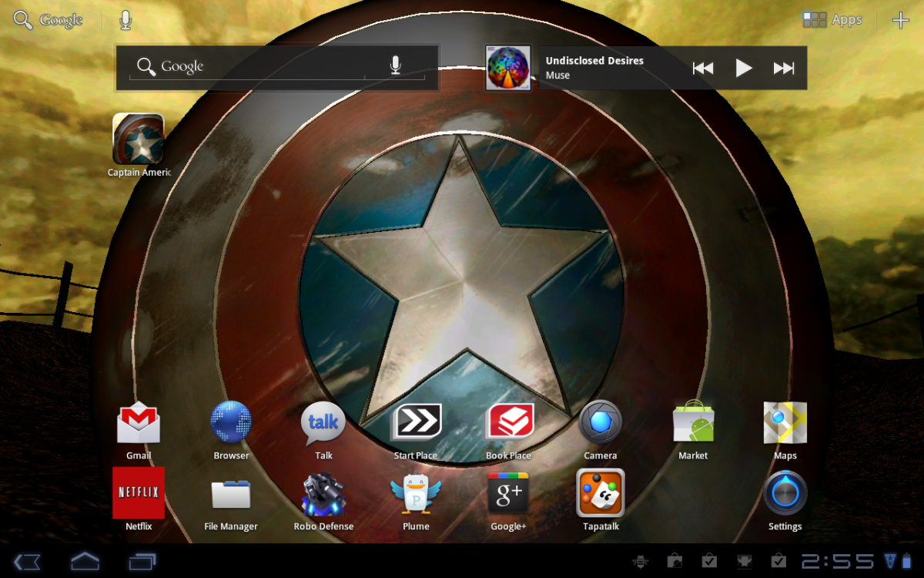Play the Muse track
The width and height of the screenshot is (924, 578).
[x=743, y=68]
